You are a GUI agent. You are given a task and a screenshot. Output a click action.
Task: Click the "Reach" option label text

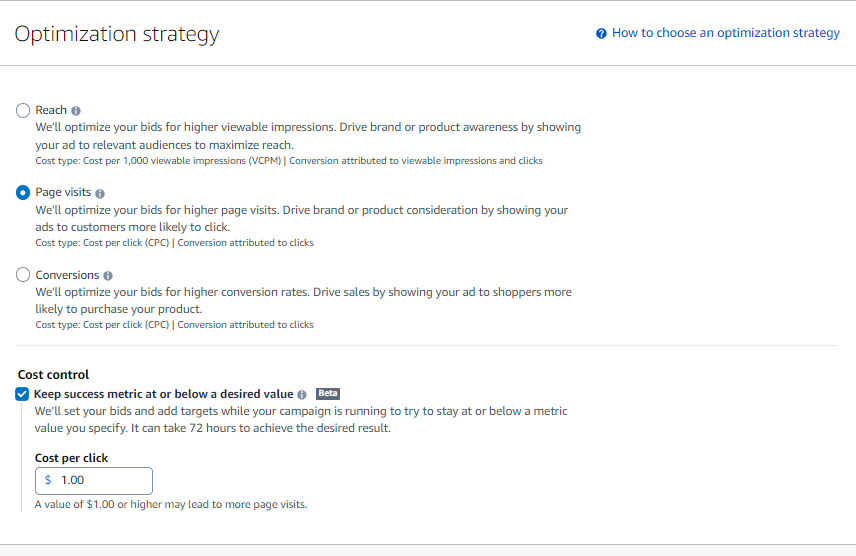(x=51, y=110)
